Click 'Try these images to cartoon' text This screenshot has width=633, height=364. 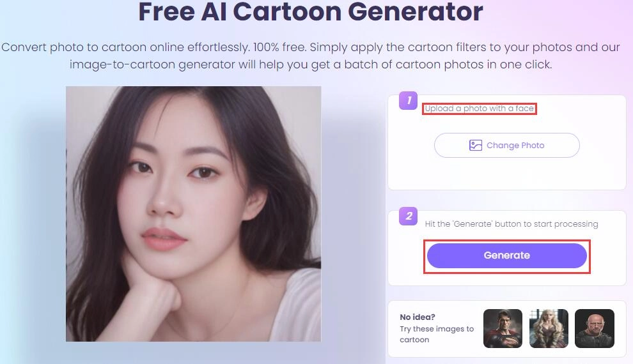(x=436, y=334)
